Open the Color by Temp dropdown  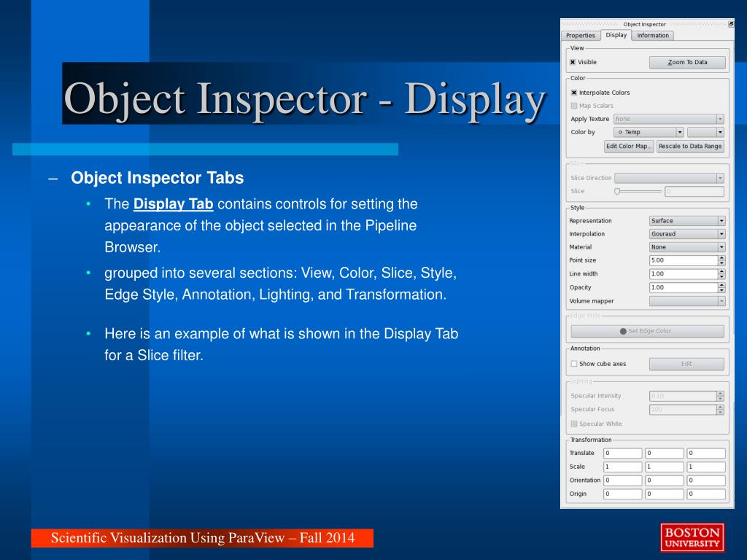649,132
